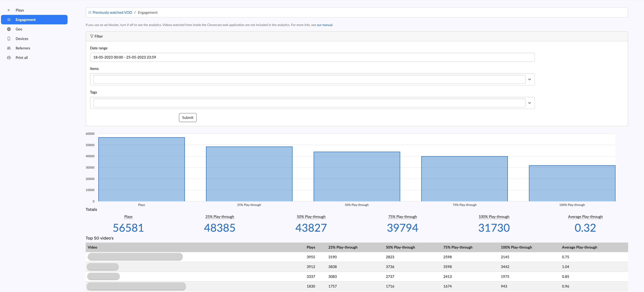644x292 pixels.
Task: Click inside the Items input box
Action: (309, 80)
